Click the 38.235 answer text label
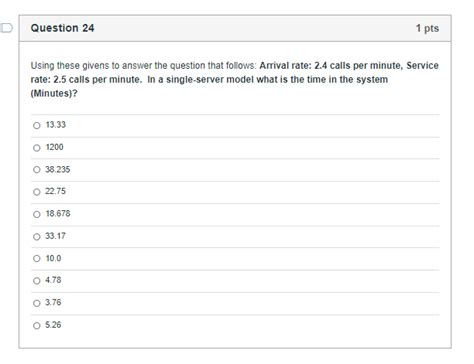This screenshot has height=364, width=474. pos(58,169)
